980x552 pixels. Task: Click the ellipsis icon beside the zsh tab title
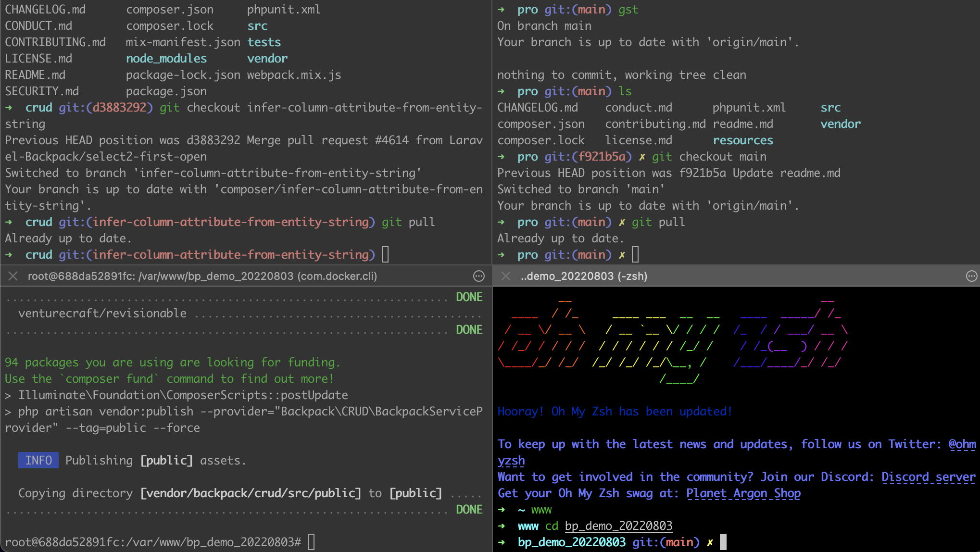click(972, 276)
